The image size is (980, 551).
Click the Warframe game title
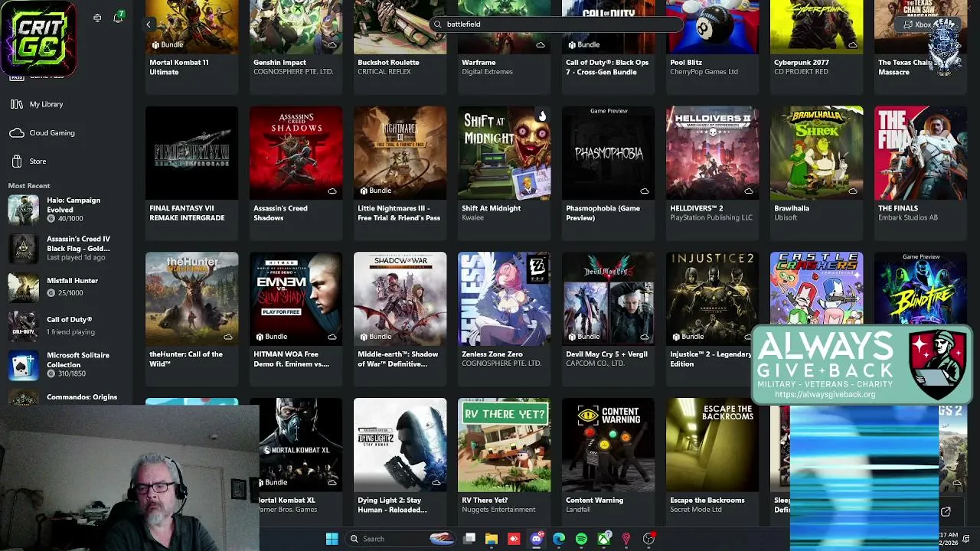(479, 63)
